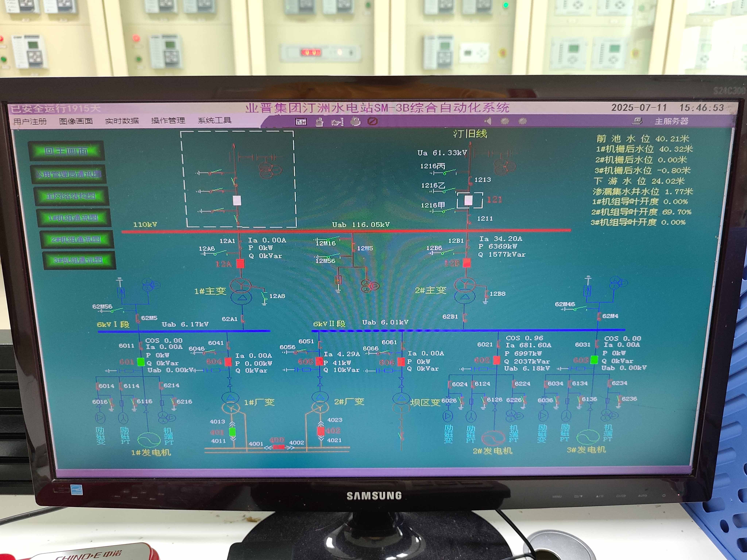Expand the 系统工具 menu
This screenshot has width=747, height=560.
pyautogui.click(x=214, y=120)
